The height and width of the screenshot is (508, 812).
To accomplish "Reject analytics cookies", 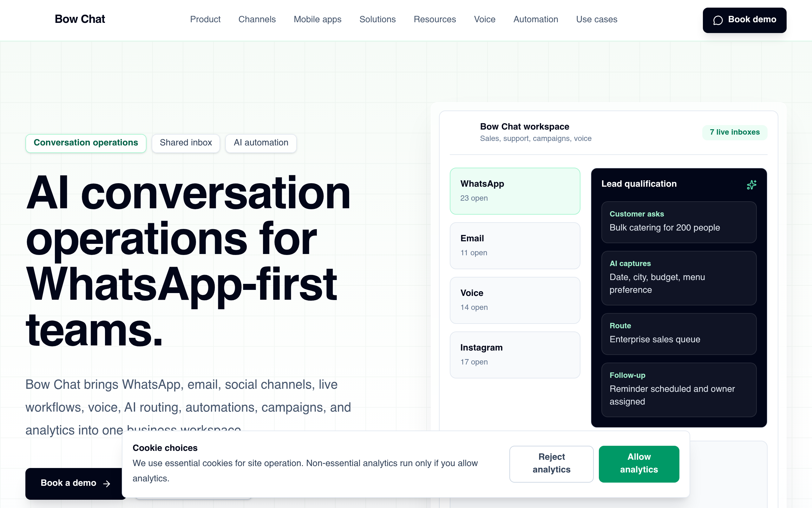I will tap(551, 464).
